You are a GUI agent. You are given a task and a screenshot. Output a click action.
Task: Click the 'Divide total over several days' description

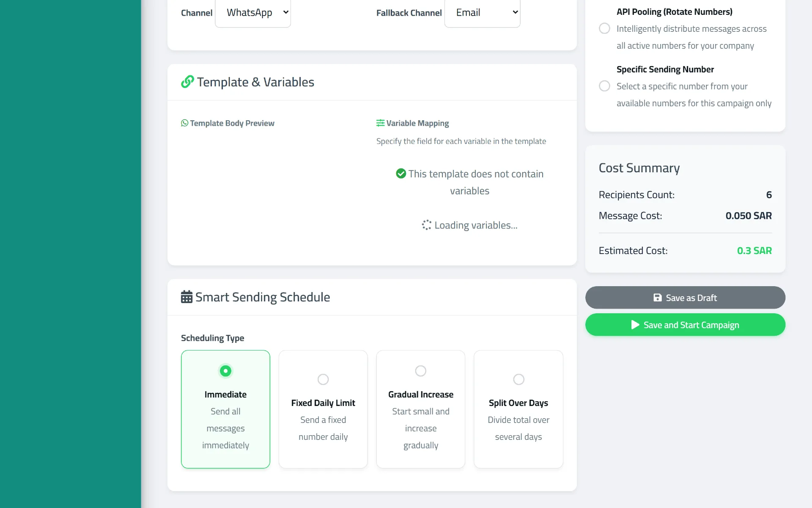[x=518, y=428]
